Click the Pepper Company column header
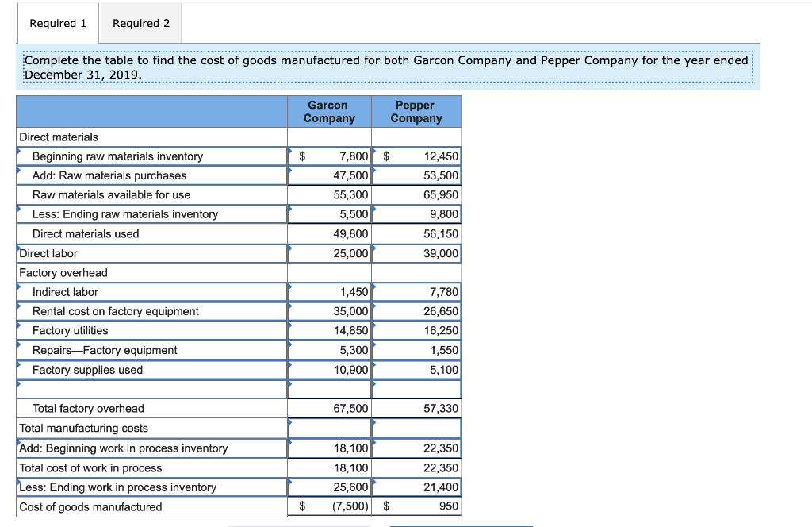812x527 pixels. click(416, 112)
